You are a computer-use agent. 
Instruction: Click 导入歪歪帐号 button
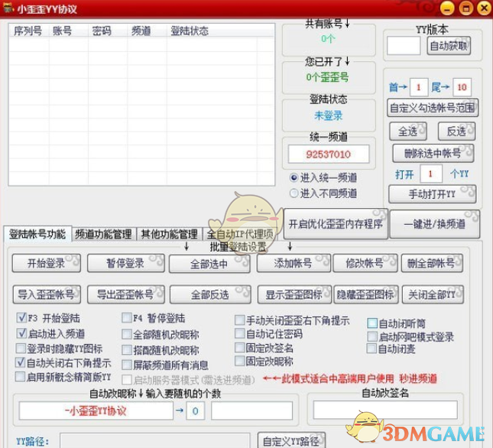(47, 294)
